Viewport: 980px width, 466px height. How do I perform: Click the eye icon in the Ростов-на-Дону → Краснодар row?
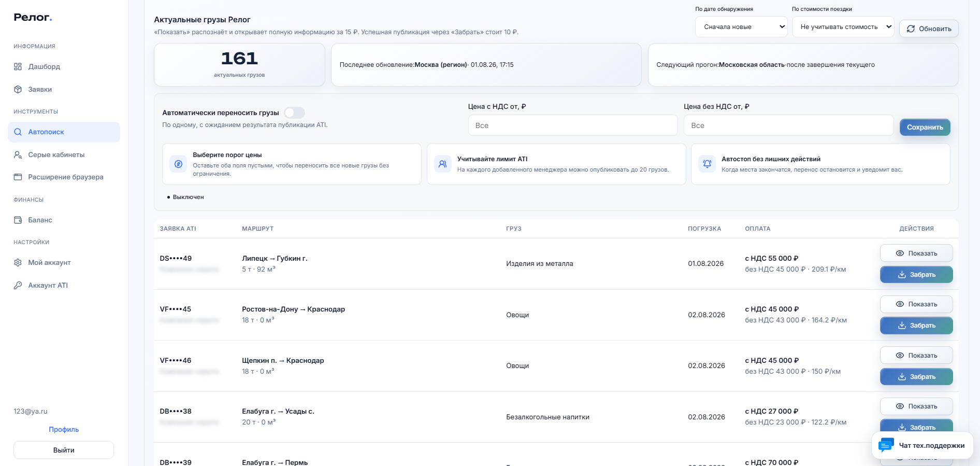click(x=900, y=304)
